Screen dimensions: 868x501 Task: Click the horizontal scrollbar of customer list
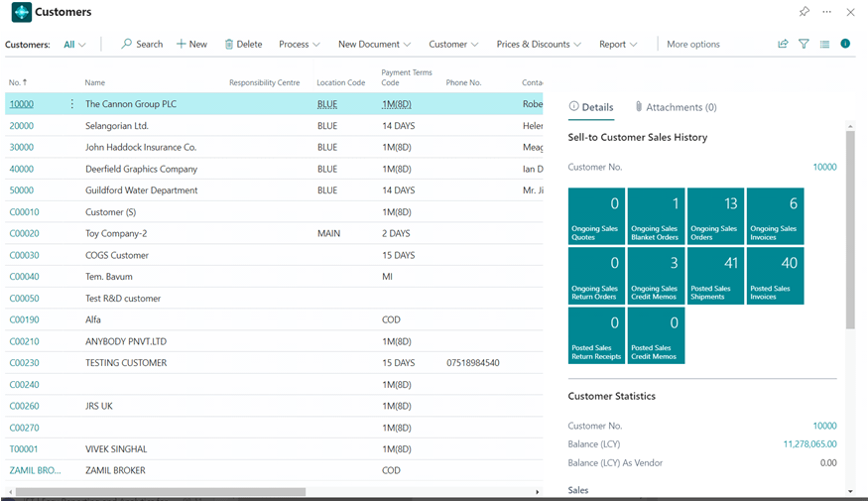coord(161,492)
